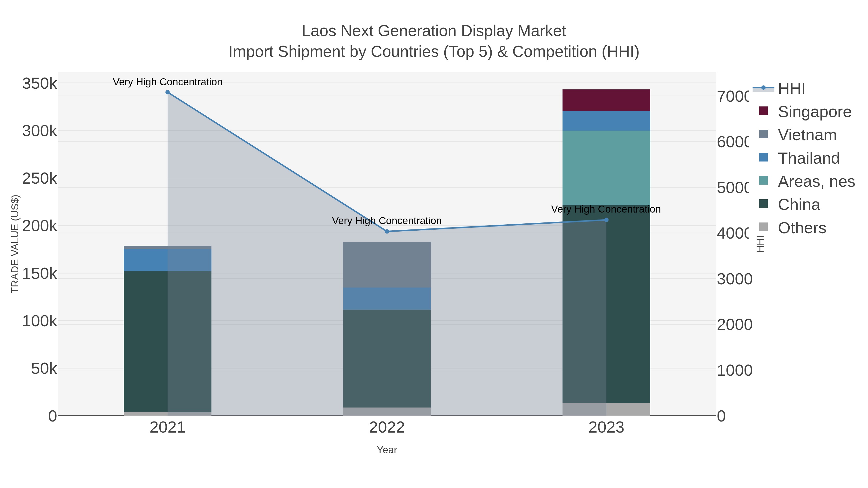Click the HHI data point for 2022
This screenshot has width=868, height=488.
tap(387, 231)
